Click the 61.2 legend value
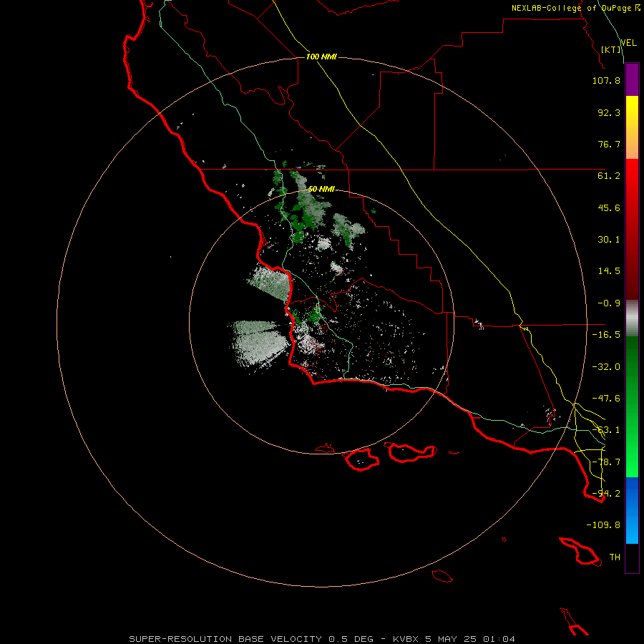This screenshot has width=644, height=644. click(x=609, y=176)
